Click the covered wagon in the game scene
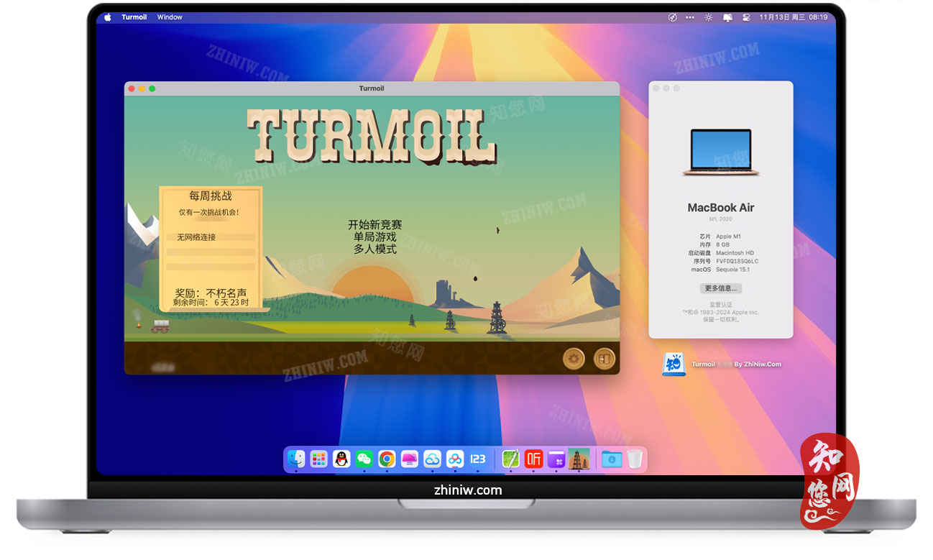 coord(160,326)
